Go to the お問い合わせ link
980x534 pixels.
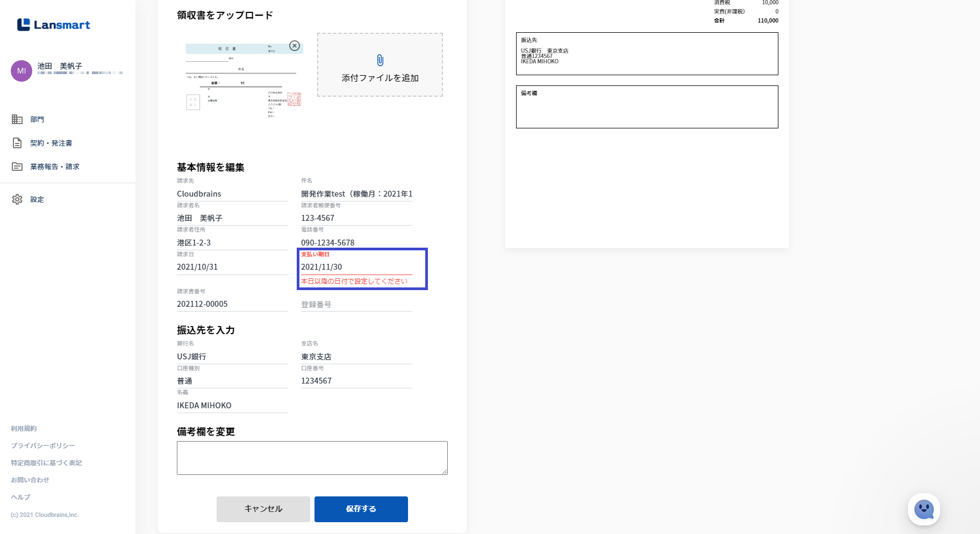pyautogui.click(x=30, y=480)
